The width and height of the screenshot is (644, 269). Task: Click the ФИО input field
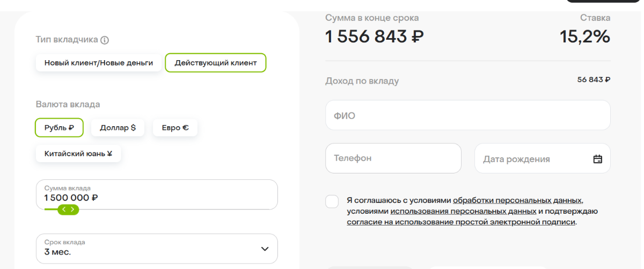pos(467,115)
